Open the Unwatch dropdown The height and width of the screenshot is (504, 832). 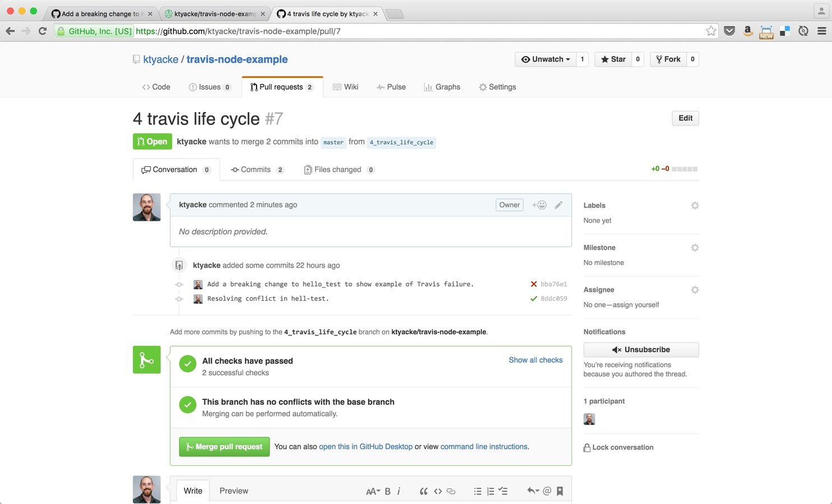(546, 59)
